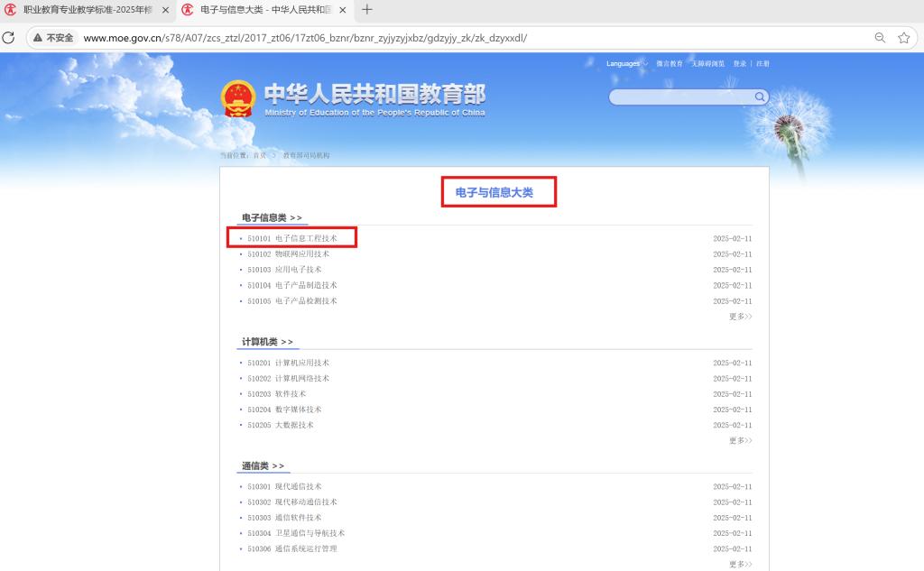924x571 pixels.
Task: Click the 注册 link
Action: point(762,64)
